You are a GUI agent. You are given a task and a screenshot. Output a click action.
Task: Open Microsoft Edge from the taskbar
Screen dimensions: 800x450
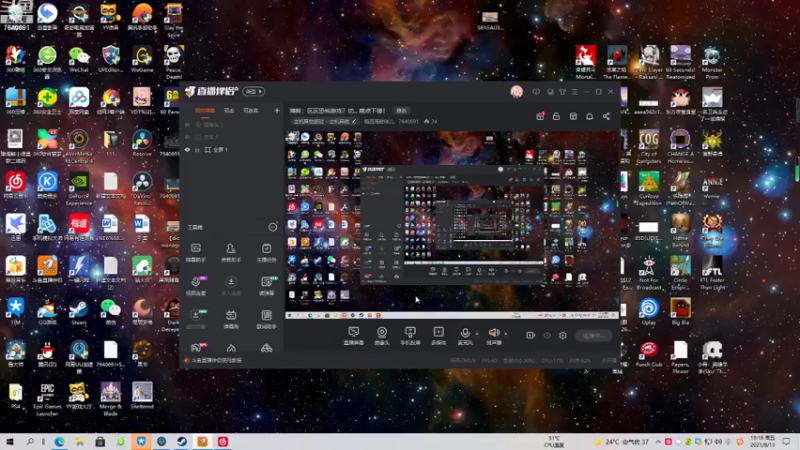(59, 442)
